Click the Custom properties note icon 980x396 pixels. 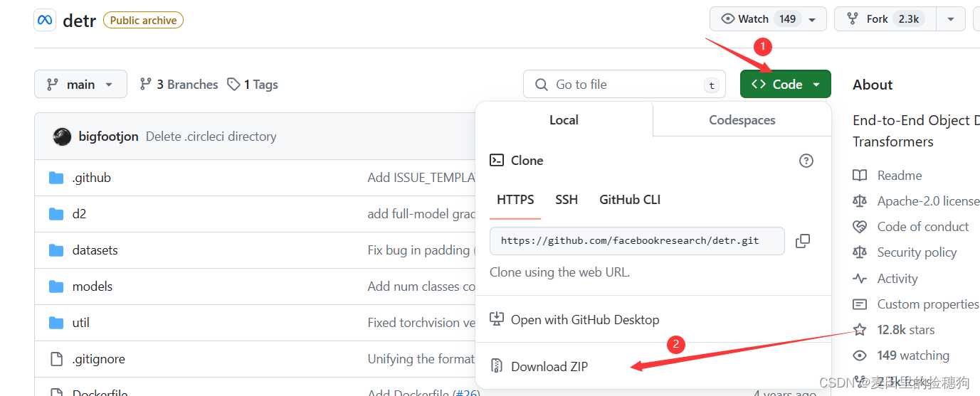coord(860,304)
